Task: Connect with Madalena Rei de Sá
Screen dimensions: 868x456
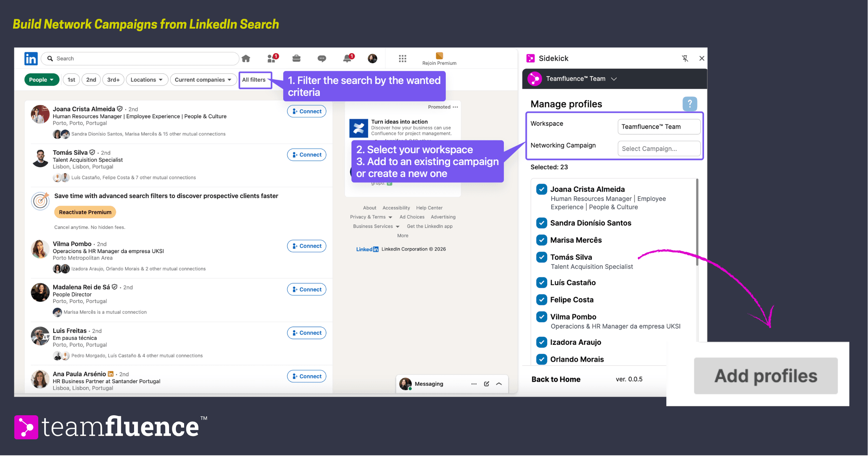Action: click(307, 289)
